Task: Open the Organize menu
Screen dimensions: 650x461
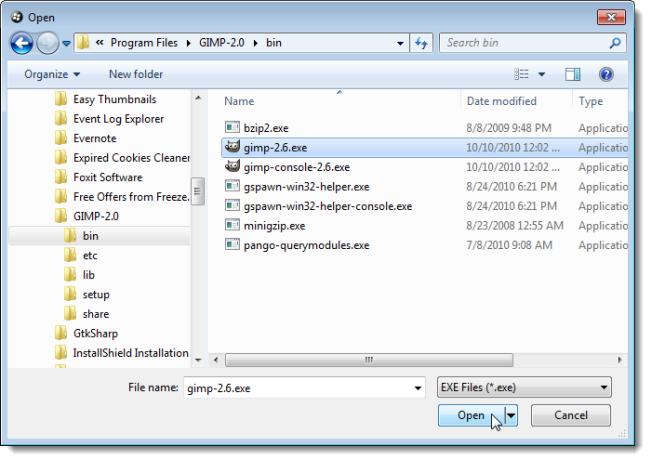Action: [x=52, y=74]
